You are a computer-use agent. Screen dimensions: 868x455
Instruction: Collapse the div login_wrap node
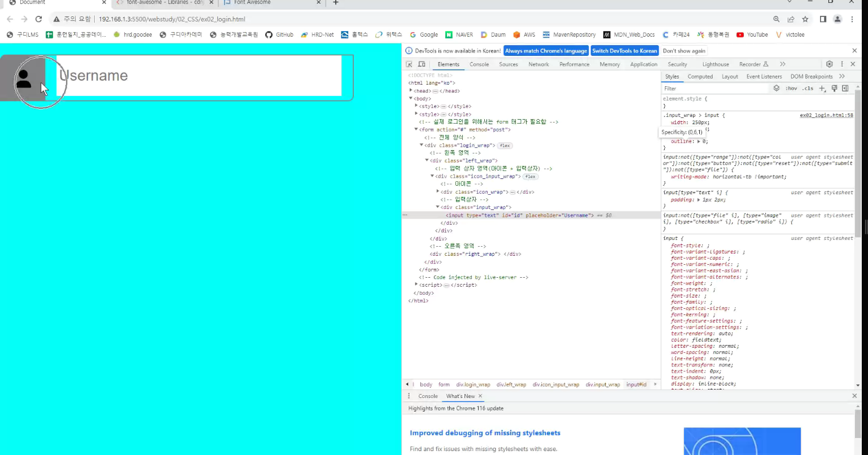(x=422, y=145)
